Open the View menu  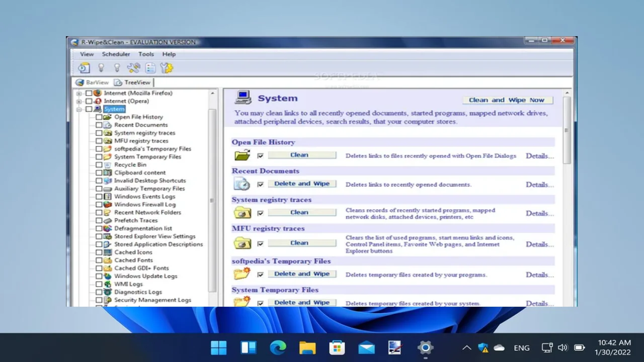[87, 54]
